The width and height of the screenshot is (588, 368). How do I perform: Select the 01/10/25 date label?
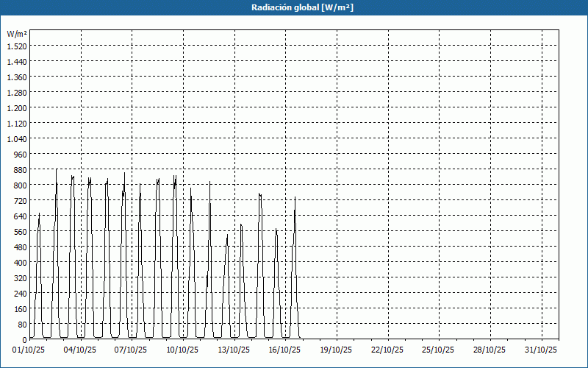click(29, 350)
